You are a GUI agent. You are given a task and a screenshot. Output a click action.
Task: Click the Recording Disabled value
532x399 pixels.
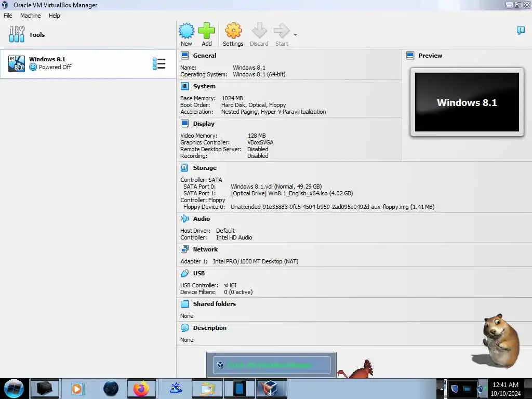tap(258, 156)
